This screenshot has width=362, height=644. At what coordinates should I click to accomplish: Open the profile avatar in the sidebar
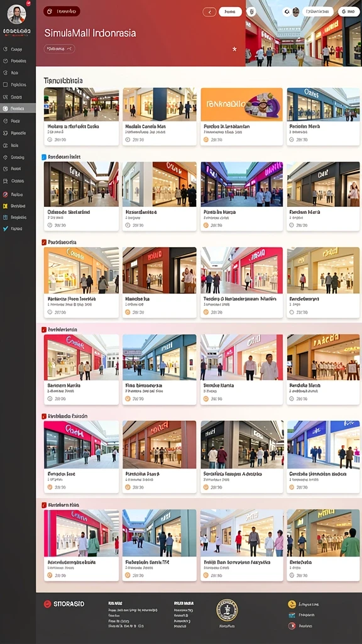point(16,14)
